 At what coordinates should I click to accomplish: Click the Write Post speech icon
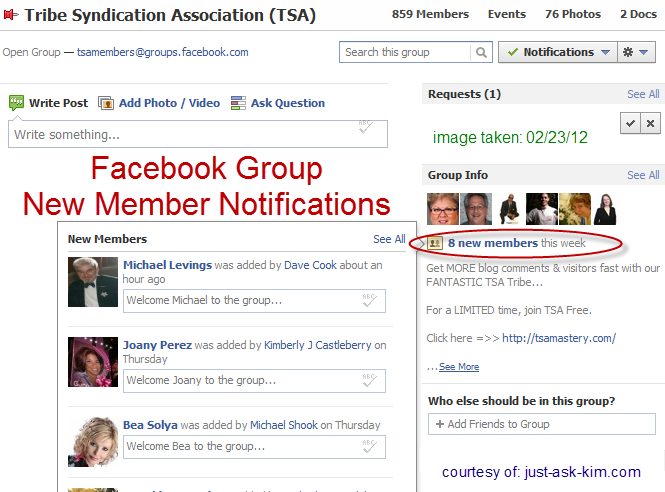[x=17, y=103]
